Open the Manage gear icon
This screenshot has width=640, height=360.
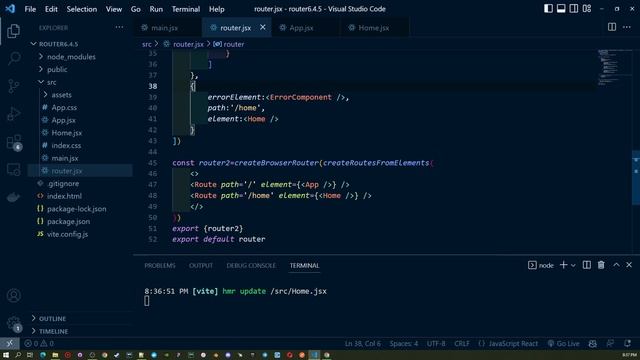point(13,323)
